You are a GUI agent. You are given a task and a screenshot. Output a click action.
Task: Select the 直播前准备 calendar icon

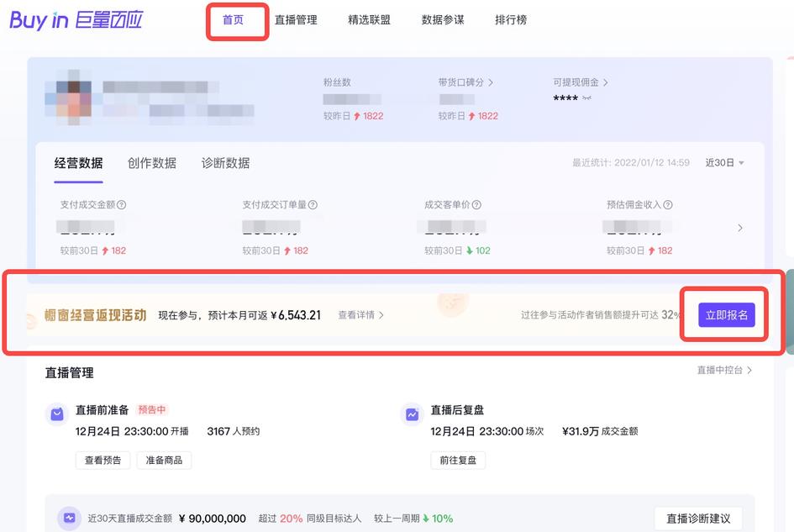point(55,413)
